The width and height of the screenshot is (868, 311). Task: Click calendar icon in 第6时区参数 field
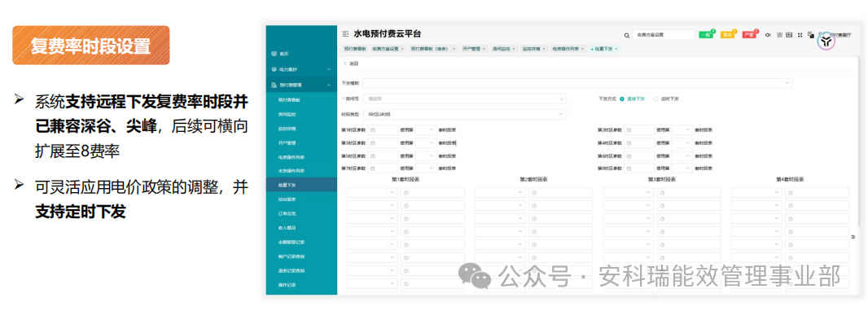[629, 155]
